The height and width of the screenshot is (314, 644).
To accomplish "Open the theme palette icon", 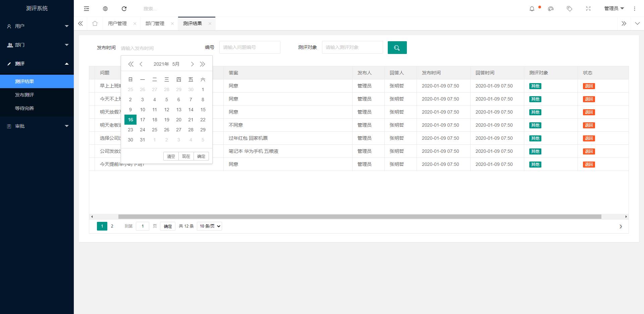I will pos(551,9).
